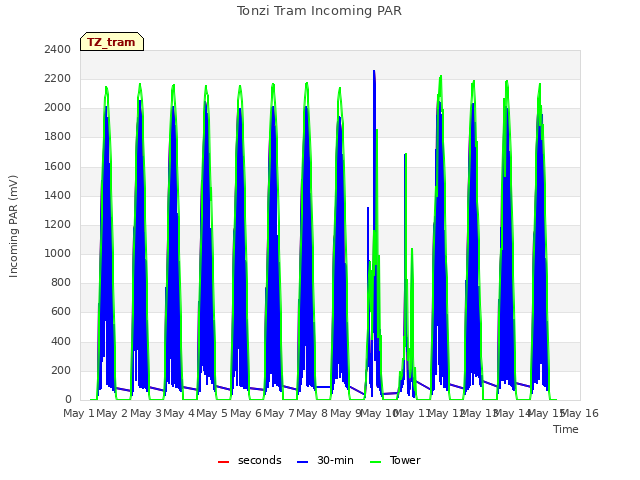Image resolution: width=640 pixels, height=480 pixels.
Task: Click the May 5 x-axis label
Action: (x=212, y=413)
